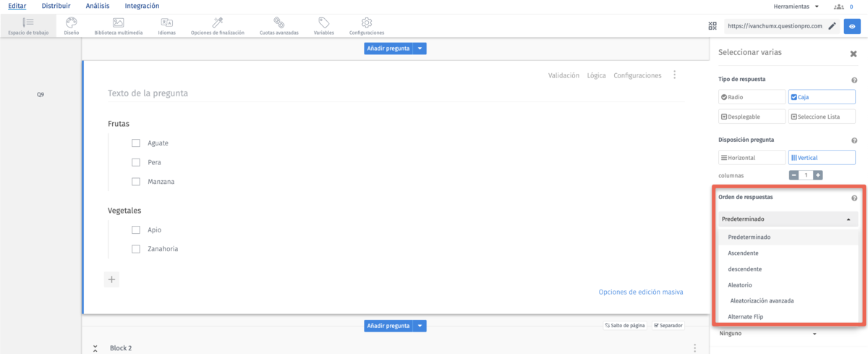Screen dimensions: 868x354
Task: Open the Q9 three-dots options menu
Action: coord(675,75)
